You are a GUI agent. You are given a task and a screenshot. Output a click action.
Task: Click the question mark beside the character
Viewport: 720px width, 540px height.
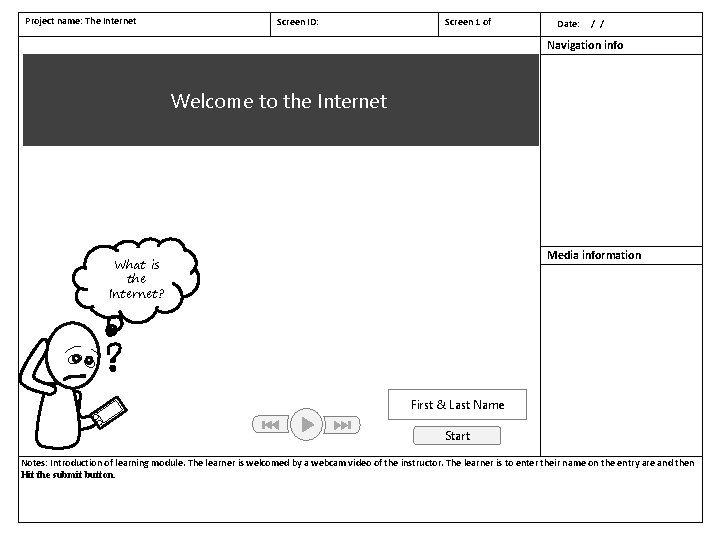tap(114, 357)
